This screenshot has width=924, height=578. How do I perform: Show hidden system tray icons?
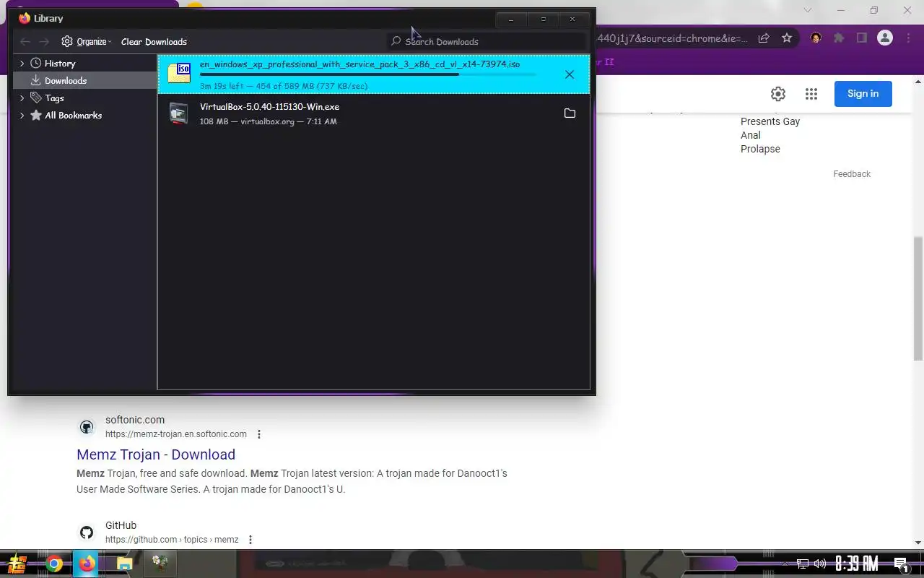785,564
